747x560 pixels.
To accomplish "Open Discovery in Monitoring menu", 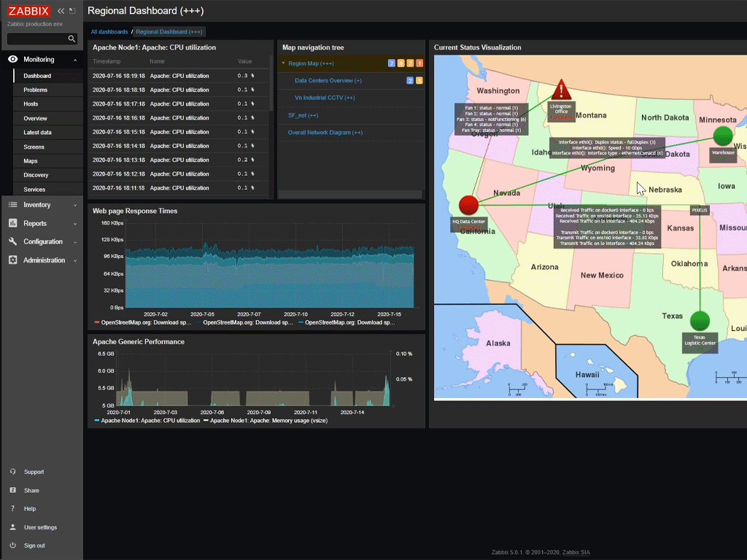I will tap(36, 175).
